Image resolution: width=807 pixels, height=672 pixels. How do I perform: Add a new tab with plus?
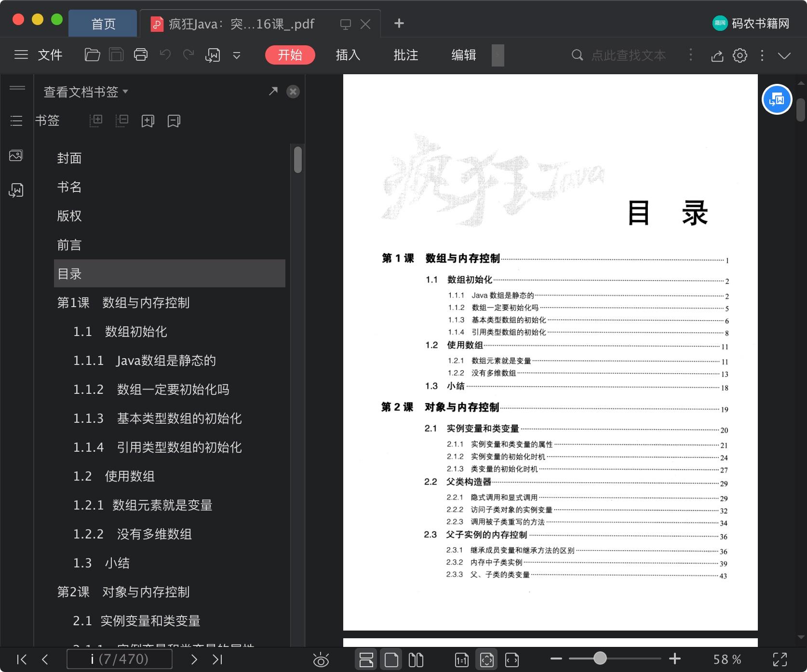(x=399, y=23)
